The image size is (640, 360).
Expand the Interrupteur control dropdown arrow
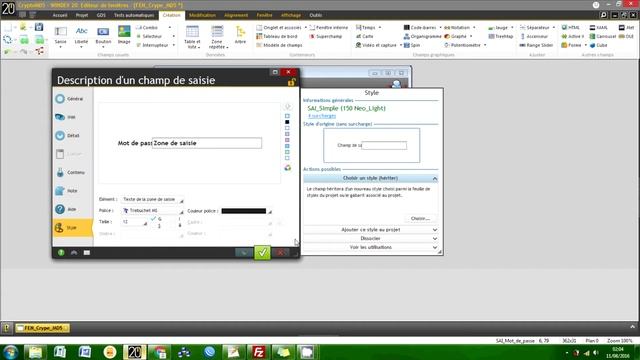coord(174,45)
